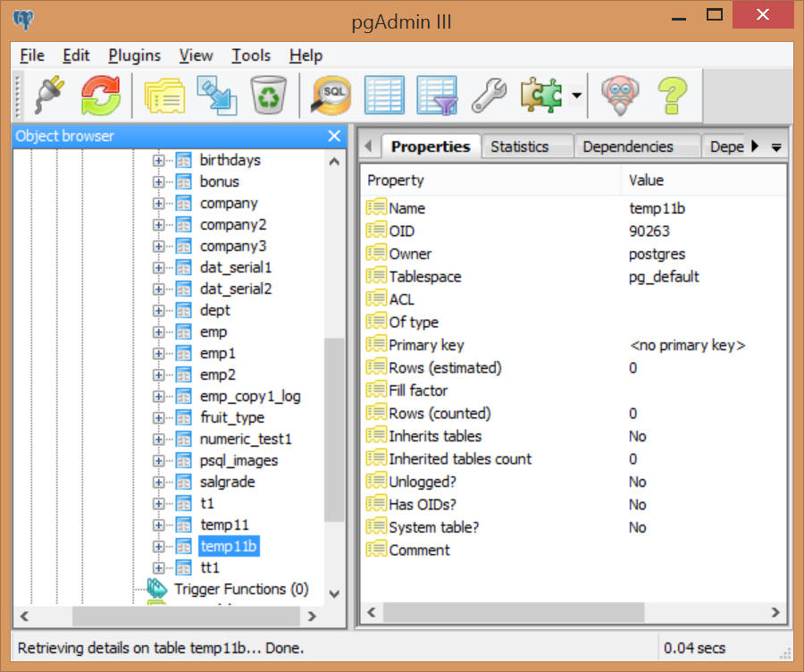Click the company3 table icon
Screen dimensions: 804x672
183,247
